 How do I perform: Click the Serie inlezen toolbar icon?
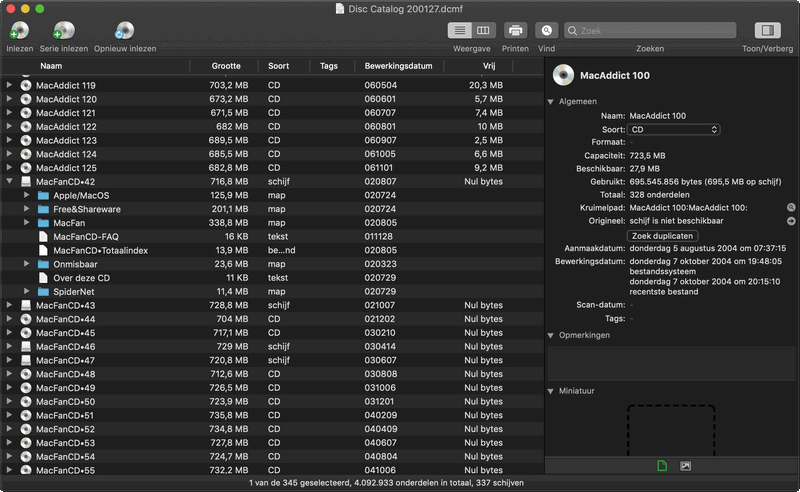coord(64,31)
